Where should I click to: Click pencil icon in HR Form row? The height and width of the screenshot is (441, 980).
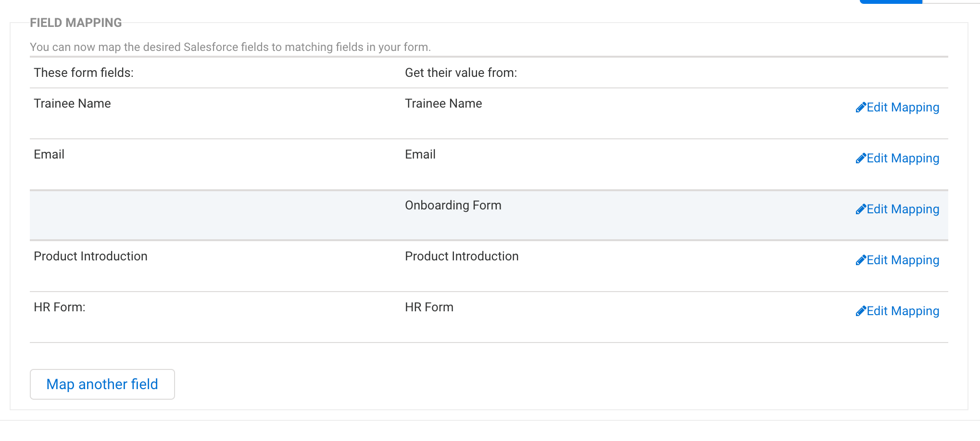point(861,311)
